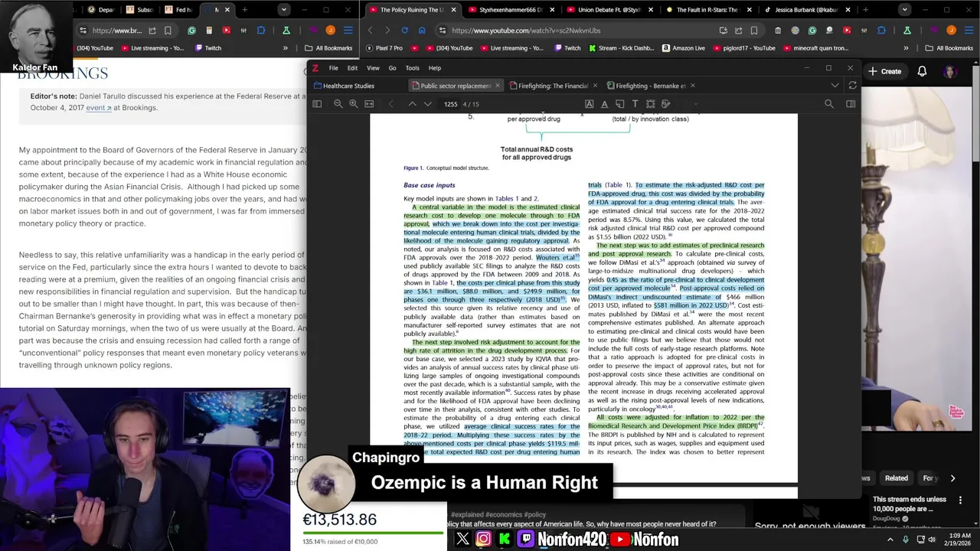The width and height of the screenshot is (980, 551).
Task: Follow the 'event' link on Brookings page
Action: pyautogui.click(x=99, y=108)
